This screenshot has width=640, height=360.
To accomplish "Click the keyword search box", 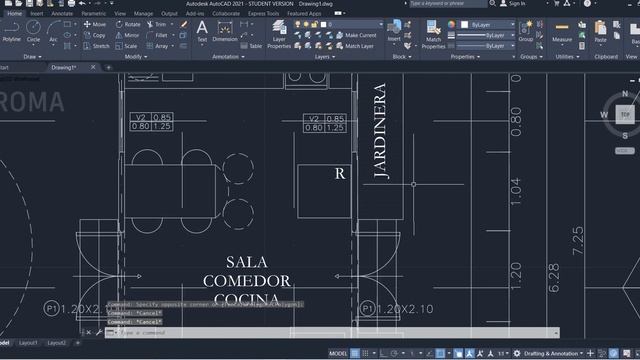I will [x=448, y=4].
